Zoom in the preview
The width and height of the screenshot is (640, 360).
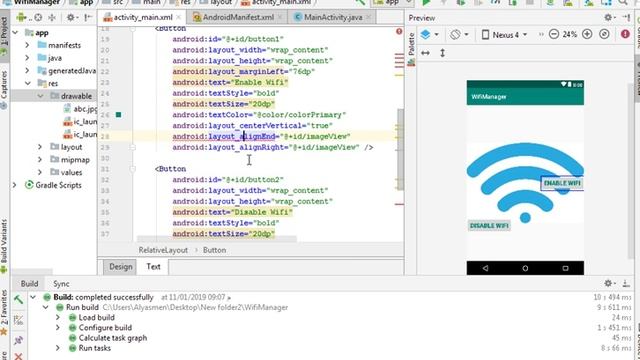(587, 35)
